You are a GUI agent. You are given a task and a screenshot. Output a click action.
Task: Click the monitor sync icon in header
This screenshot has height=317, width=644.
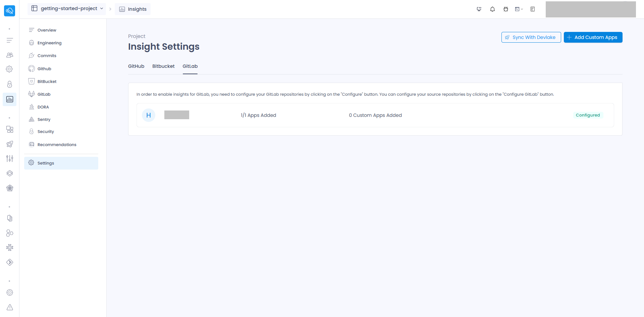point(479,9)
